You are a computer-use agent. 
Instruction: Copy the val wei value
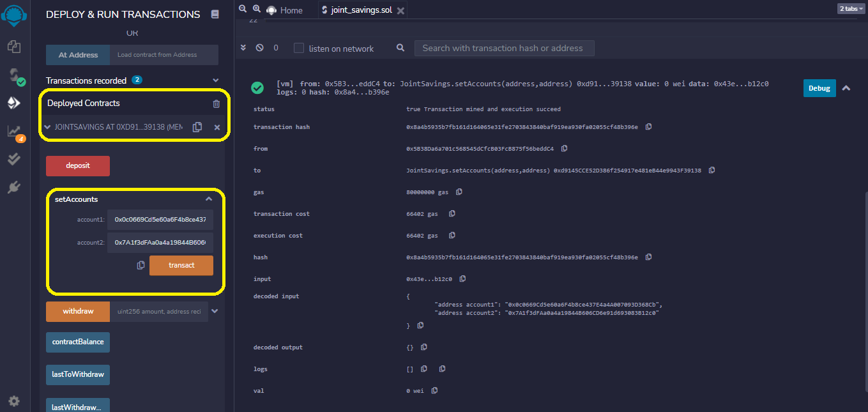(x=434, y=391)
